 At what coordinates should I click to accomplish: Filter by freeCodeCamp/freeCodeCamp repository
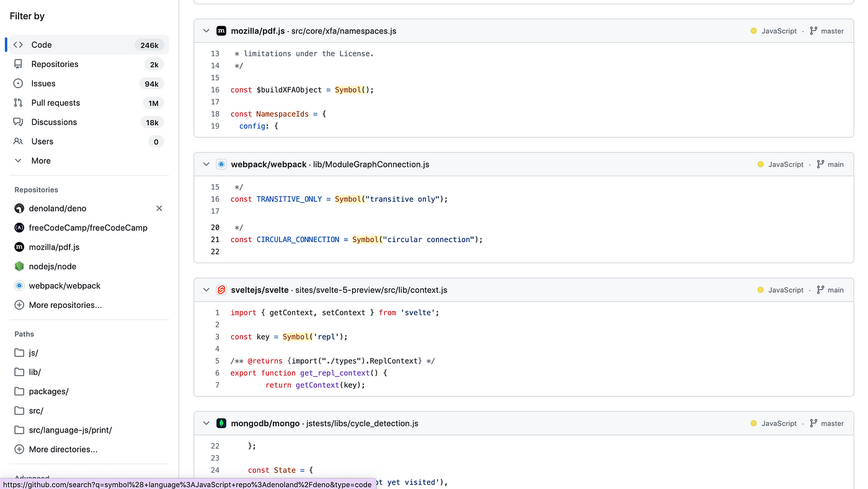coord(88,227)
